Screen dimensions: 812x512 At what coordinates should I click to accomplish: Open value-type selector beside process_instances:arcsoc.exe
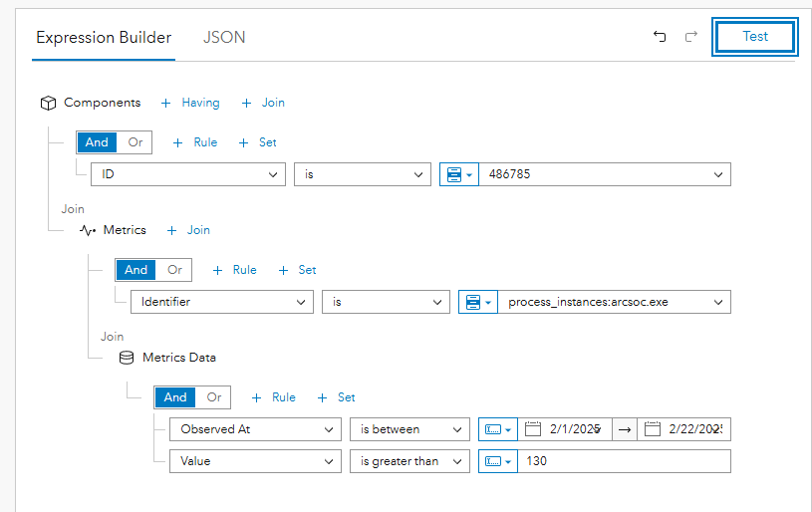[477, 302]
